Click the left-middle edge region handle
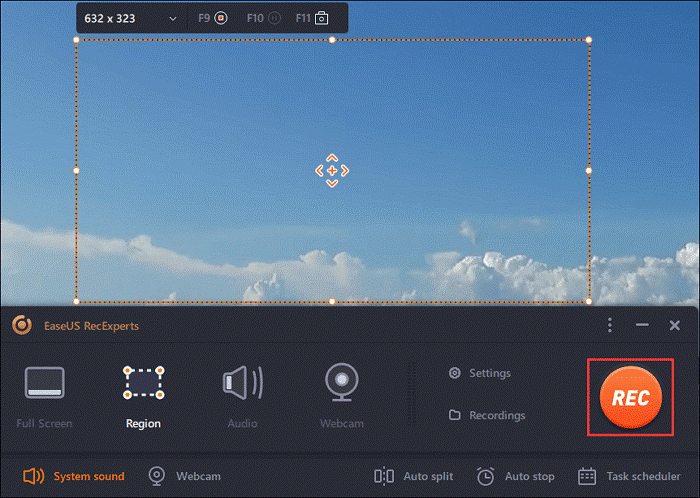 coord(76,170)
